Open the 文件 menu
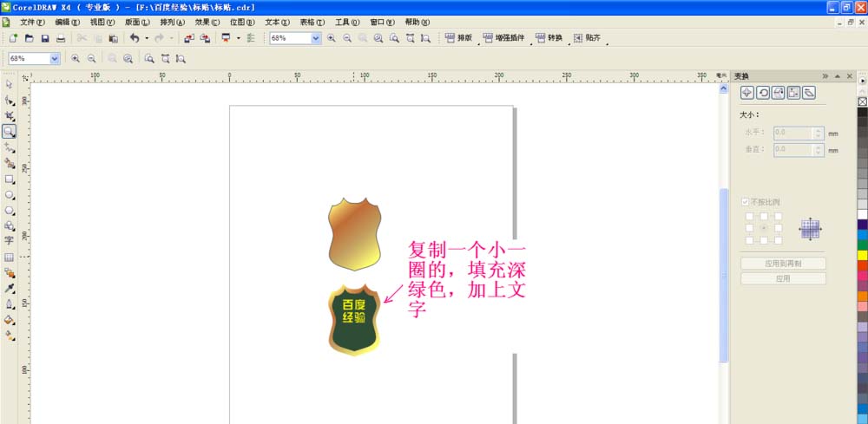 [x=32, y=23]
